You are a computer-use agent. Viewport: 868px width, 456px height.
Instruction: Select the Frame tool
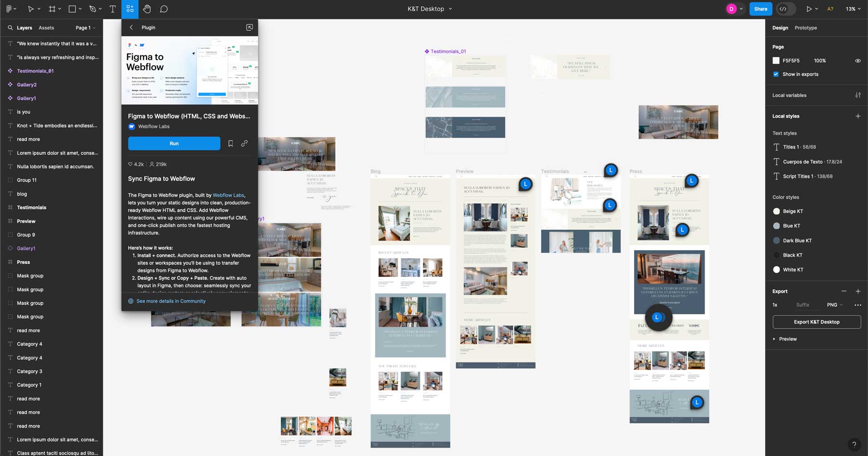click(x=52, y=9)
